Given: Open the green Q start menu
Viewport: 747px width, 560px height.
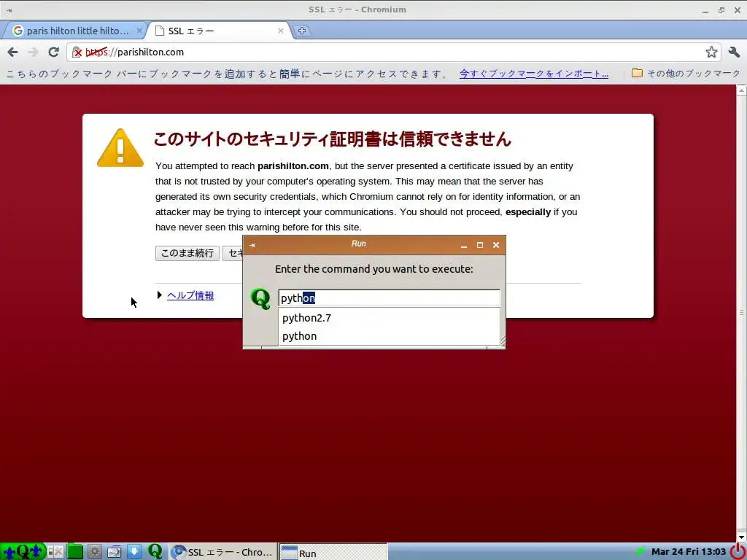Looking at the screenshot, I should click(x=23, y=551).
